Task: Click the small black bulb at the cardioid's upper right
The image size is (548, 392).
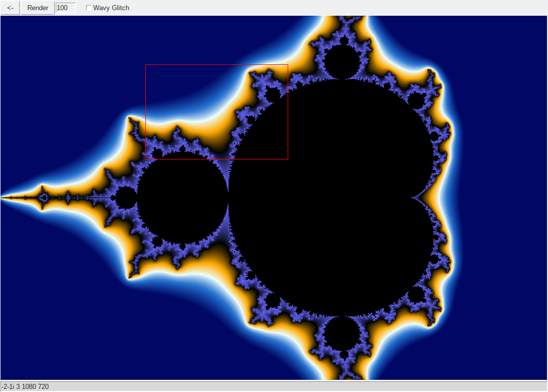Action: 416,100
